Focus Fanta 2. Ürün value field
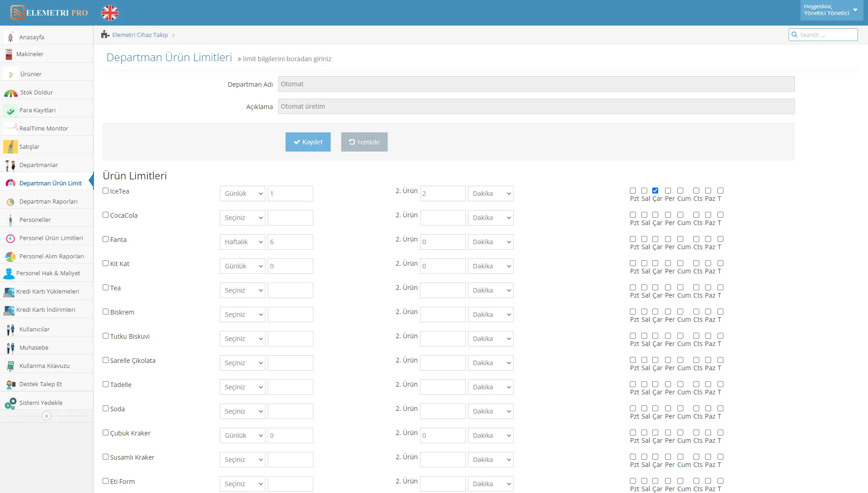 click(x=443, y=242)
